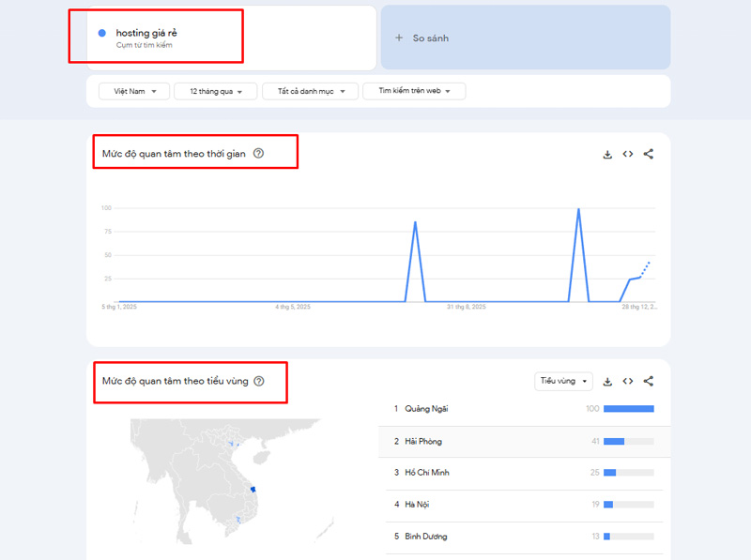Click embed icon for the subregion panel

(628, 382)
